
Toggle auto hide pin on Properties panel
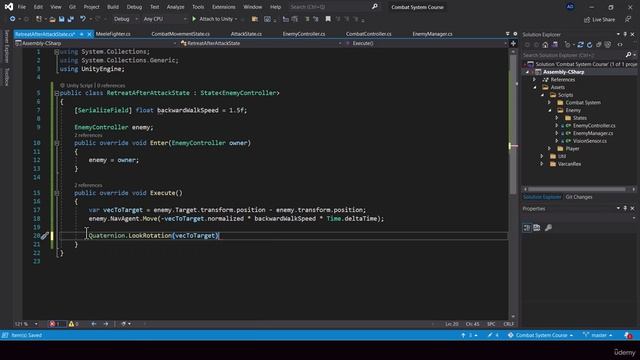click(625, 209)
